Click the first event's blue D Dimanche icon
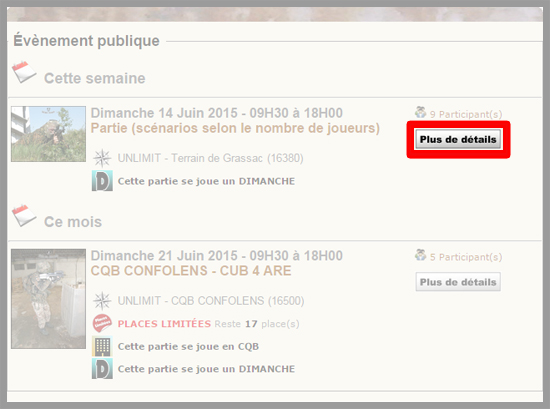This screenshot has width=550, height=409. pos(102,181)
